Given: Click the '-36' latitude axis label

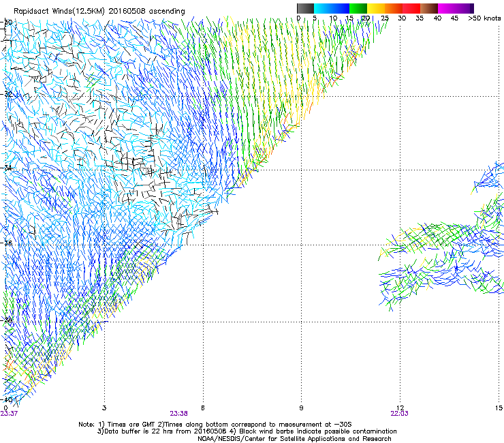Looking at the screenshot, I should coord(6,243).
